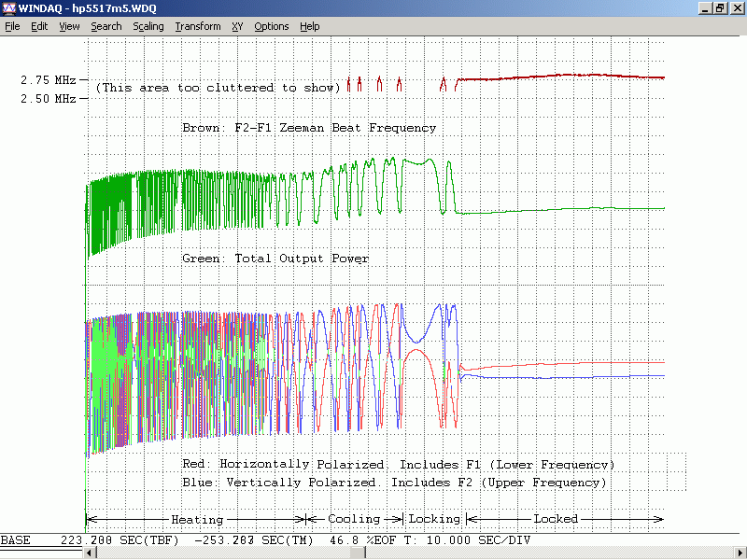Click the WINDAQ icon in the title bar
Viewport: 747px width, 560px height.
click(x=9, y=8)
